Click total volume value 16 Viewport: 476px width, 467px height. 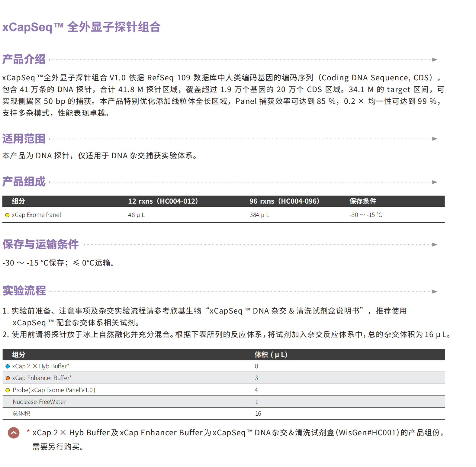258,414
